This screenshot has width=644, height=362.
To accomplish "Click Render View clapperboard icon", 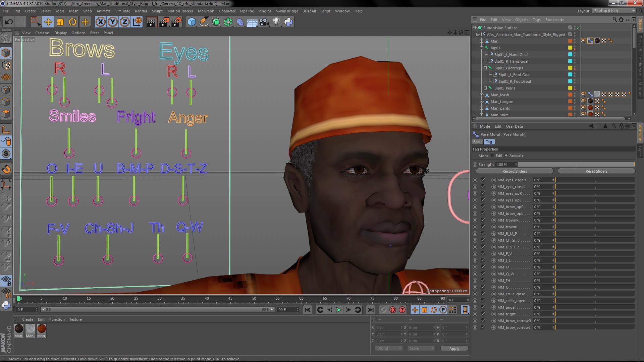I will pyautogui.click(x=151, y=22).
